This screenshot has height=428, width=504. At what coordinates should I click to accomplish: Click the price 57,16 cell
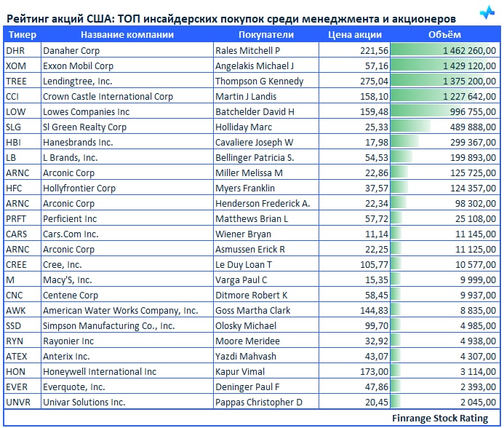(354, 66)
